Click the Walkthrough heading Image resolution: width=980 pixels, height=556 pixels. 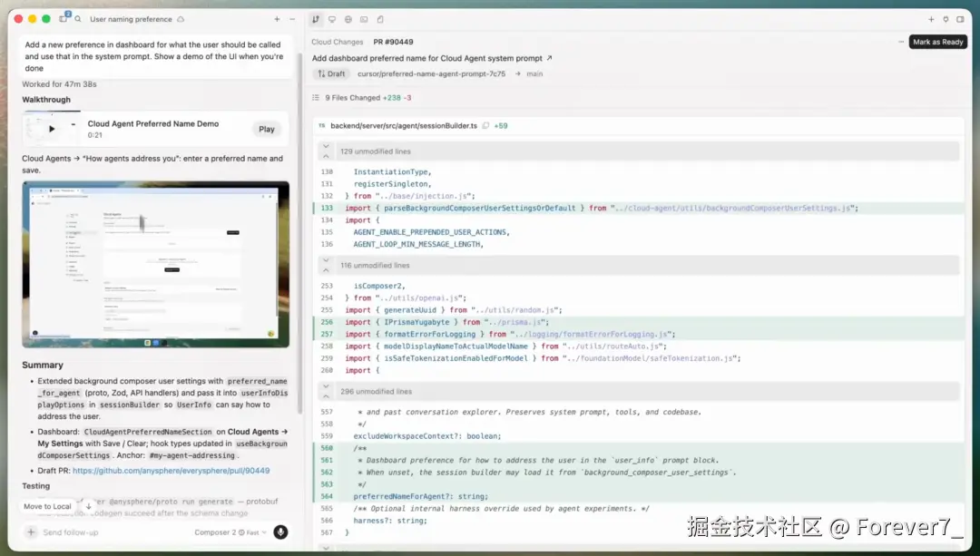pos(46,100)
